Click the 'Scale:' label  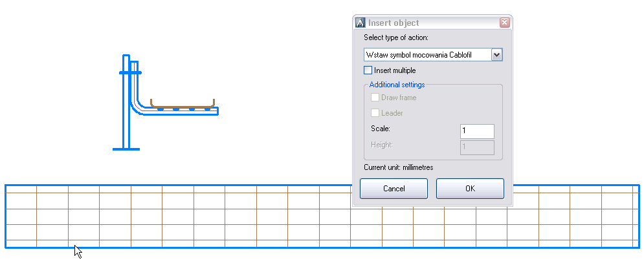(x=380, y=129)
